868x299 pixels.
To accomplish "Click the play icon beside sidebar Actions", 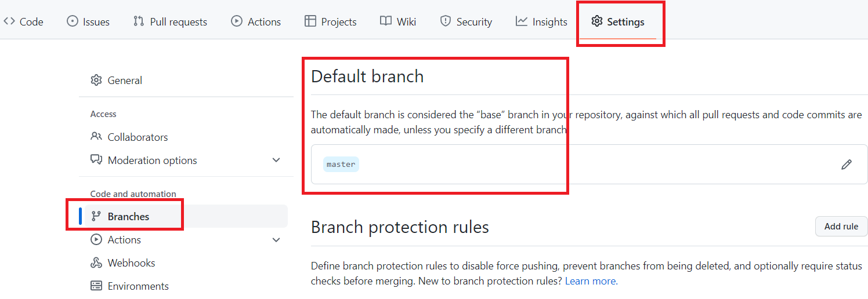I will [96, 240].
